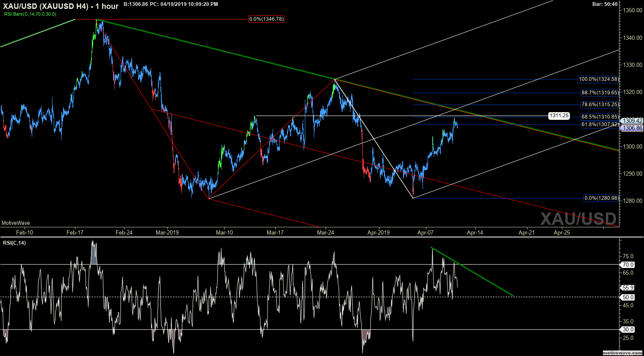644x356 pixels.
Task: Select the 0.0%(1280.98) Fibonacci label
Action: pyautogui.click(x=601, y=198)
